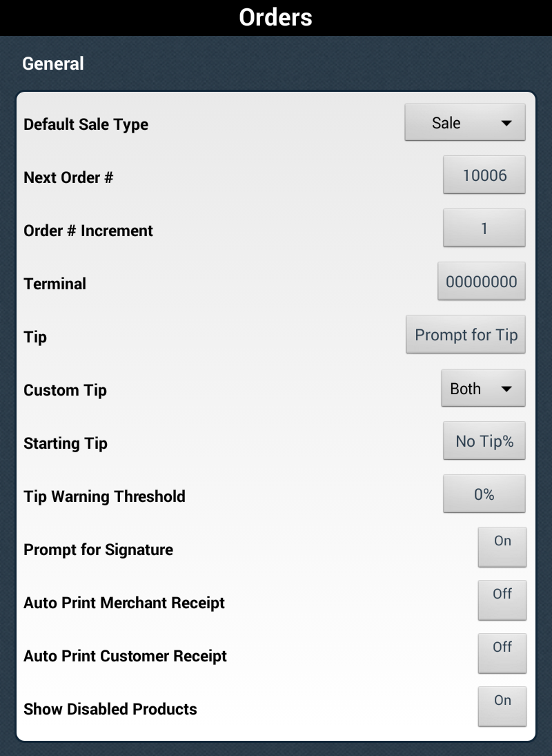Change the Order # Increment value
The height and width of the screenshot is (756, 552).
pyautogui.click(x=484, y=229)
